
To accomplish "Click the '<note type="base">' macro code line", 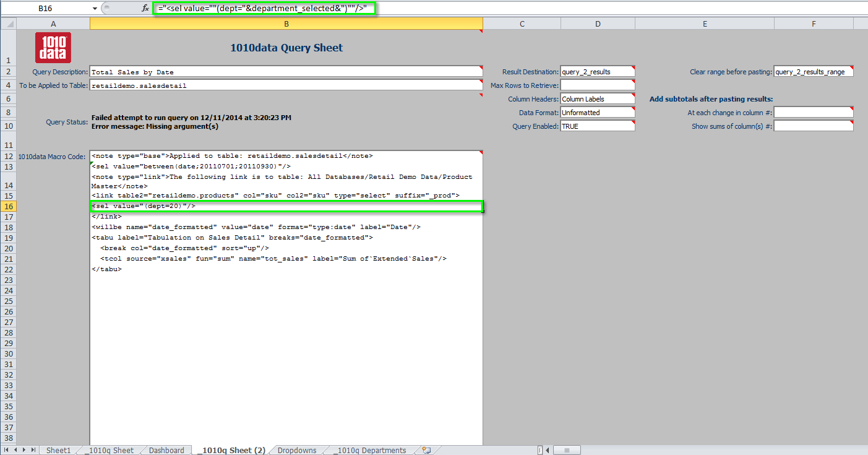I will coord(232,156).
